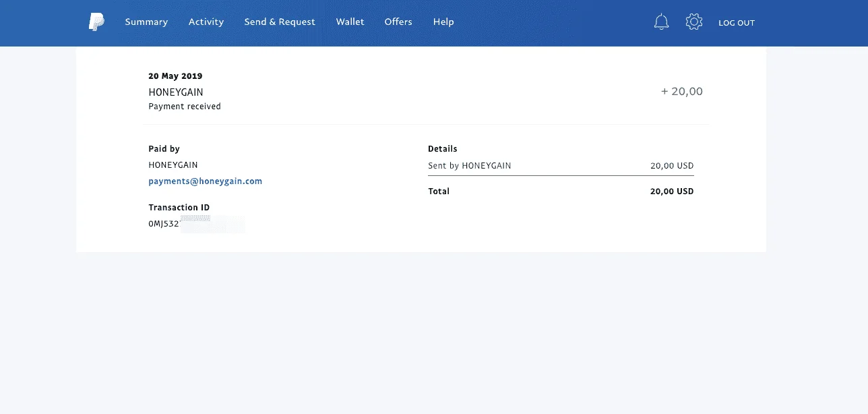This screenshot has height=414, width=868.
Task: Click the LOG OUT link
Action: 737,23
